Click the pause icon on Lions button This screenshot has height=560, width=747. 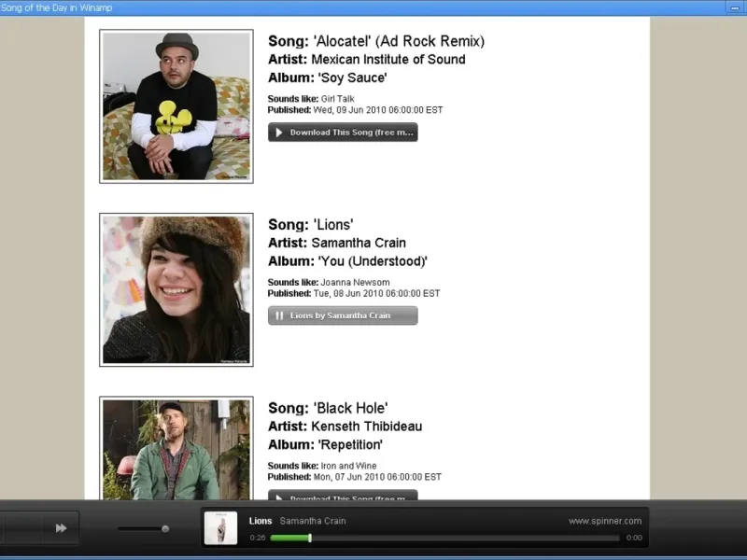[x=279, y=315]
